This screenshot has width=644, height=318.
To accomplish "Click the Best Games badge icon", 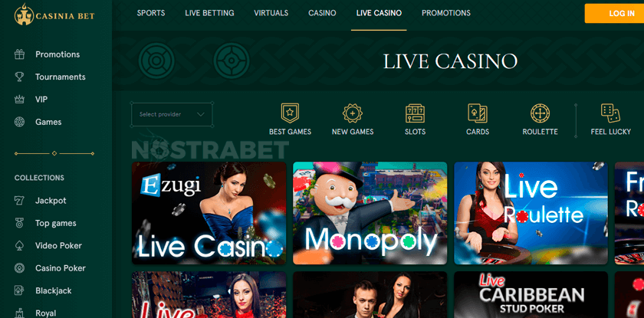I will [290, 113].
